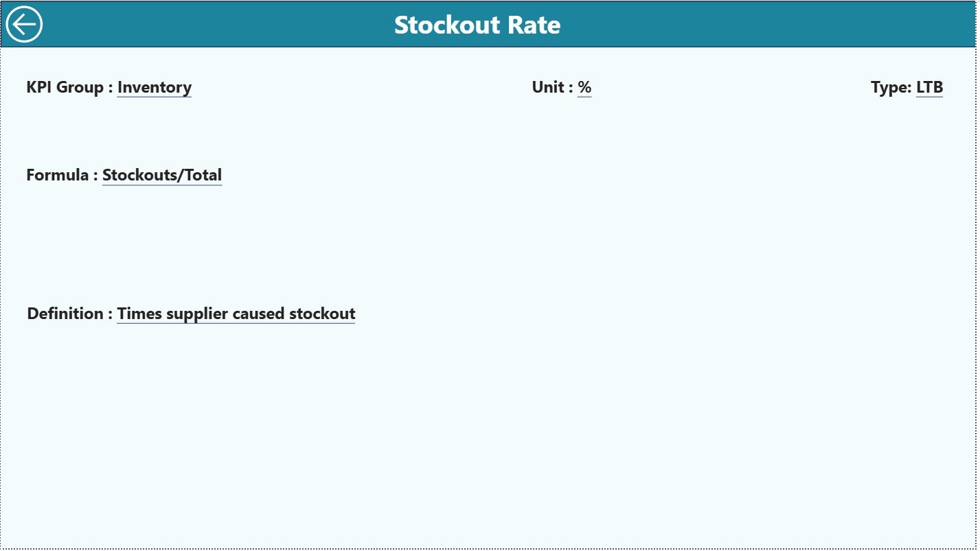Click the Stockout Rate title
The width and height of the screenshot is (980, 551).
click(477, 24)
